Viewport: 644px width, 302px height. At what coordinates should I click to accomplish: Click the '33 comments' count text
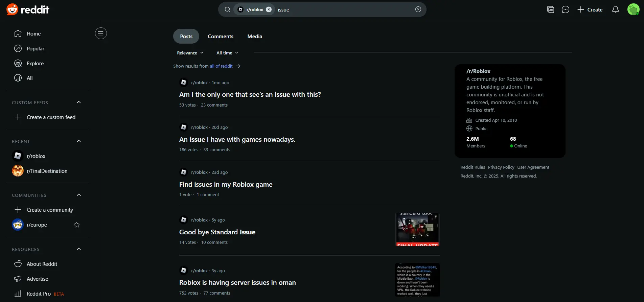pos(216,150)
